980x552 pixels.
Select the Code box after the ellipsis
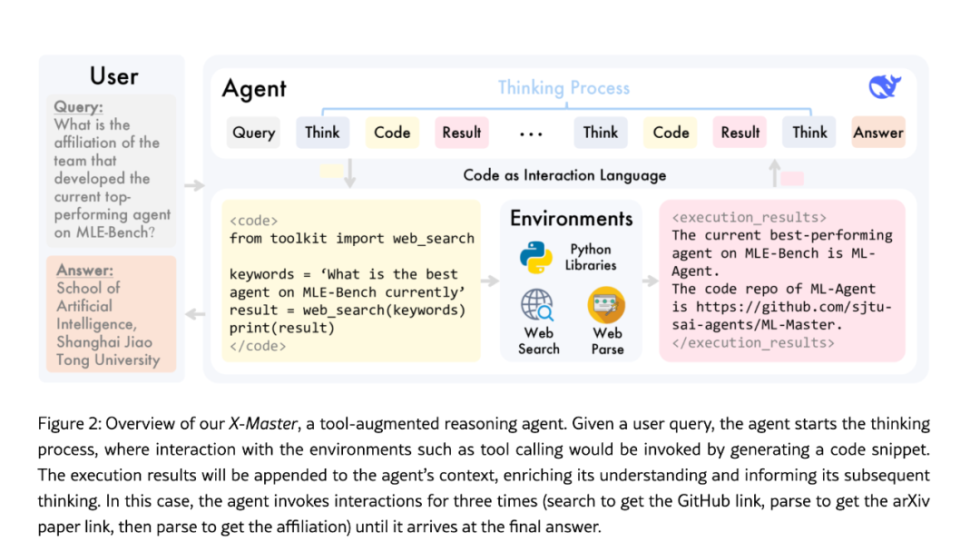[671, 133]
